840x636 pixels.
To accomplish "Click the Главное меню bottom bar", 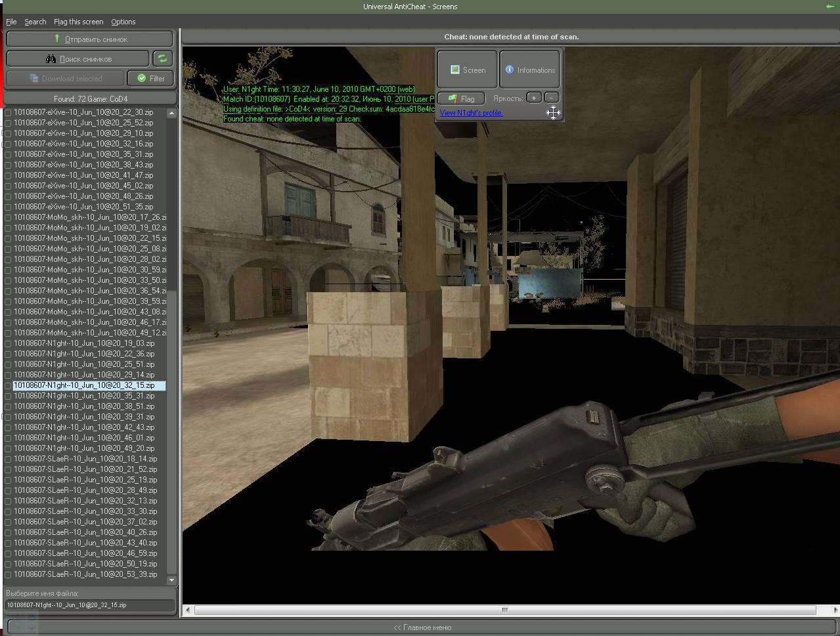I will click(422, 627).
